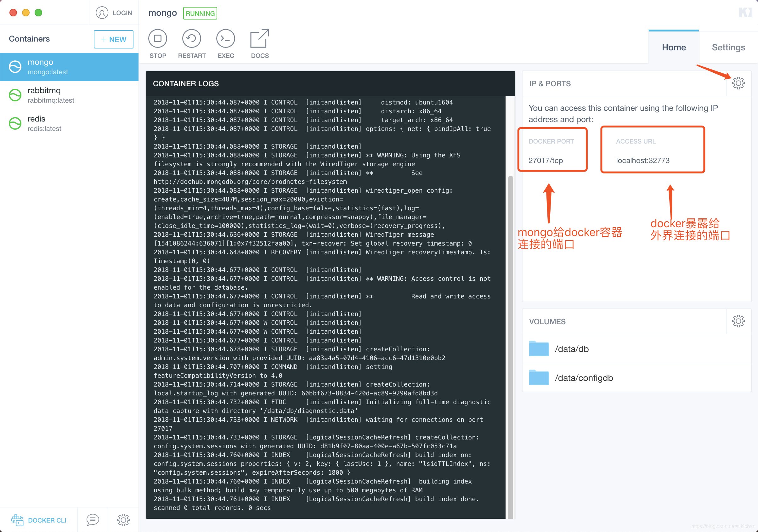This screenshot has width=758, height=532.
Task: Open the feedback chat bubble icon
Action: pos(93,520)
